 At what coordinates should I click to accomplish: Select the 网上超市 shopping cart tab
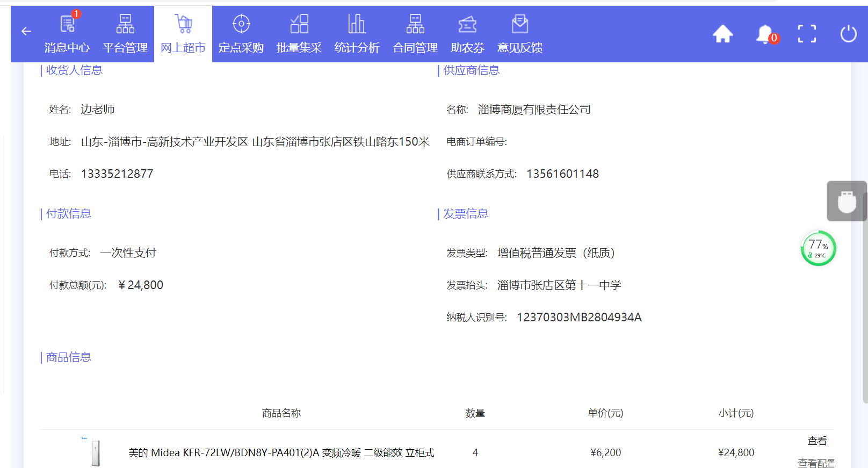click(183, 34)
